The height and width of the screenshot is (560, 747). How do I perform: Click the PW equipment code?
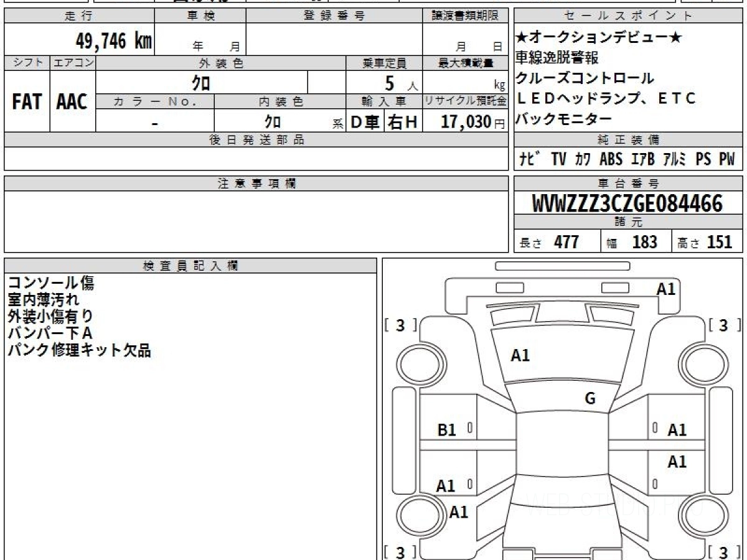pos(726,159)
